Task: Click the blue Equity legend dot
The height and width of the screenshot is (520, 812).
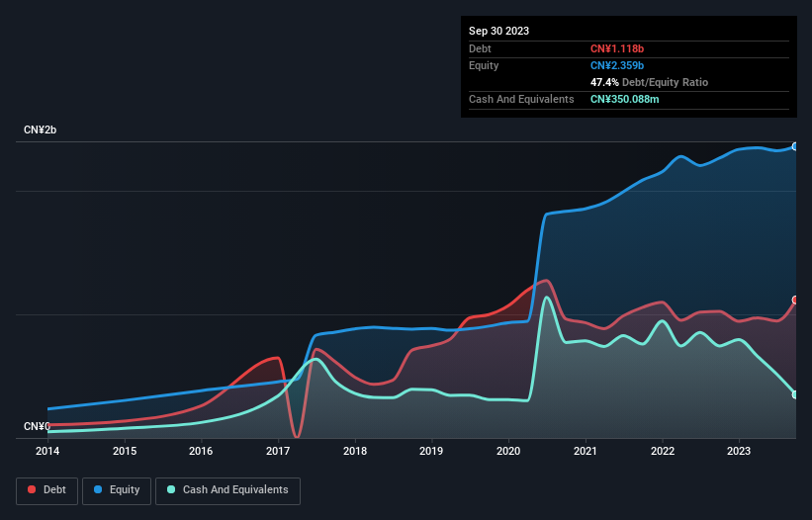Action: pos(98,489)
